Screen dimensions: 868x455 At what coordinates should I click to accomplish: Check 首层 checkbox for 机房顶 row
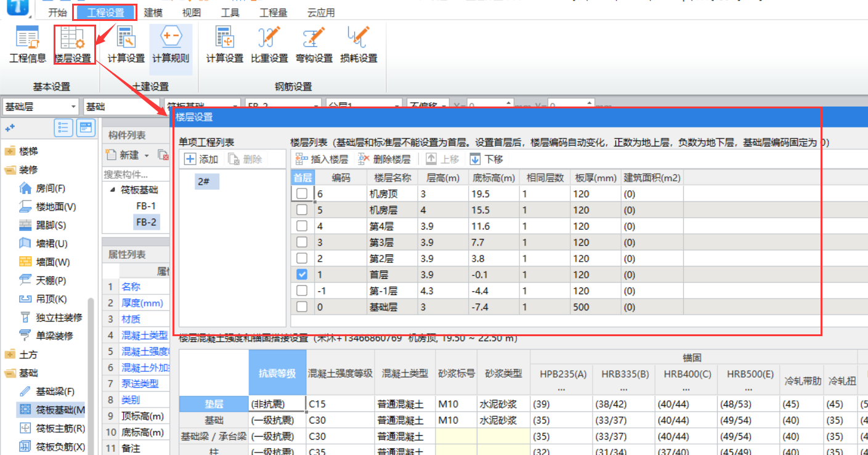(302, 193)
